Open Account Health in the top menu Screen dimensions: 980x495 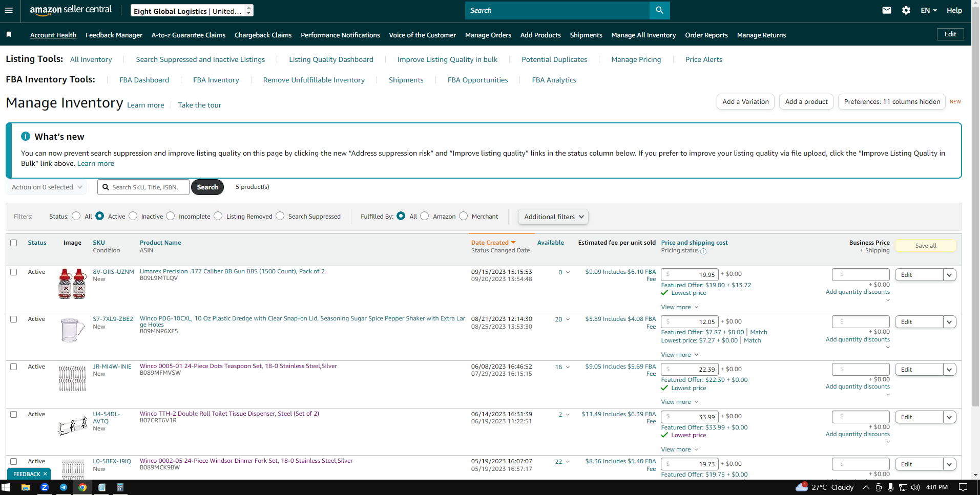pos(53,35)
